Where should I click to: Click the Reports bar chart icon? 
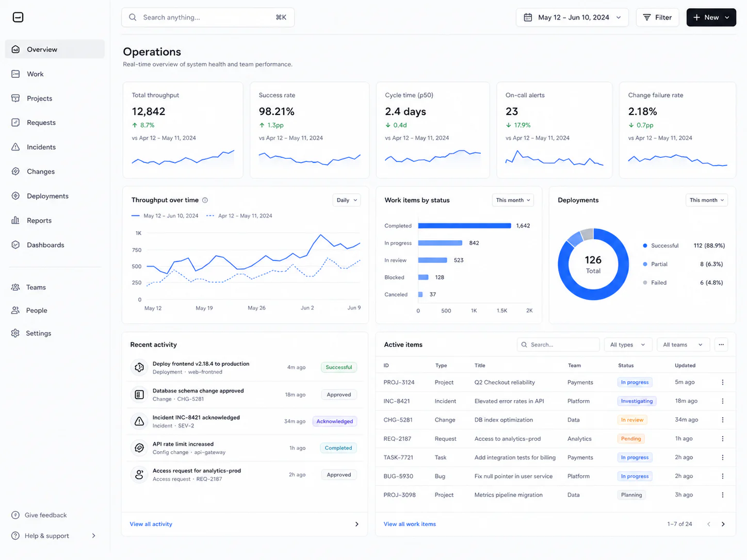point(15,220)
